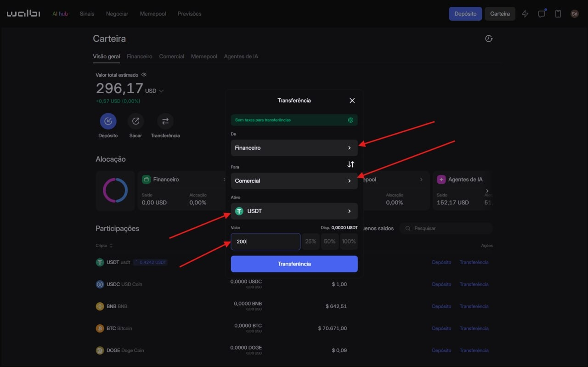Click the Sacar withdraw icon
588x367 pixels.
pyautogui.click(x=136, y=121)
